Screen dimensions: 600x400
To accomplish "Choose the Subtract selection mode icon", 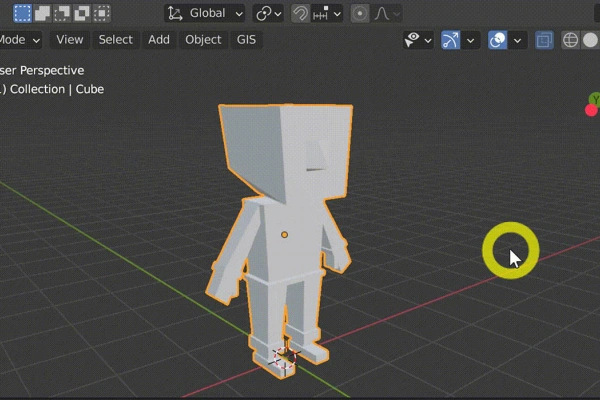I will tap(62, 13).
